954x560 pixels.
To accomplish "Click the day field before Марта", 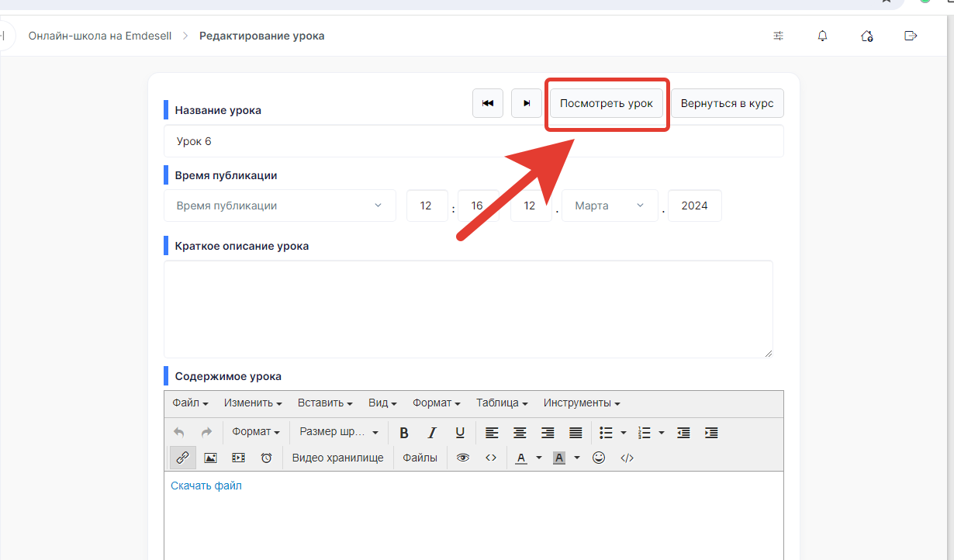I will (x=531, y=206).
